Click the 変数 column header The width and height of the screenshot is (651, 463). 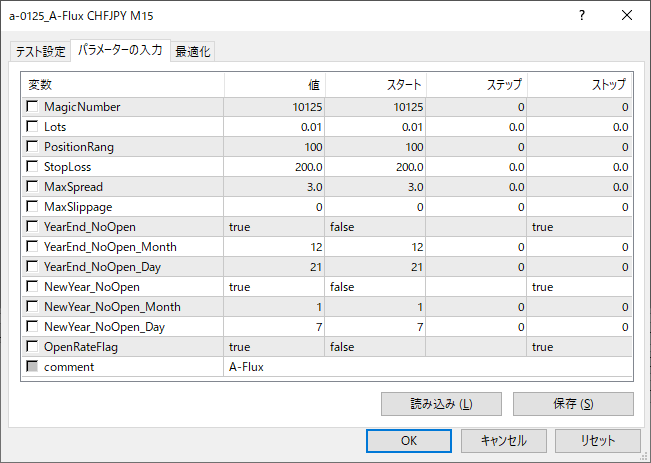[x=123, y=85]
